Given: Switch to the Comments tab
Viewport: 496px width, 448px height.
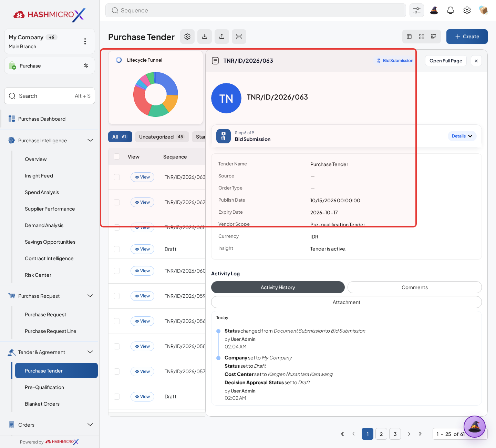Looking at the screenshot, I should (415, 287).
